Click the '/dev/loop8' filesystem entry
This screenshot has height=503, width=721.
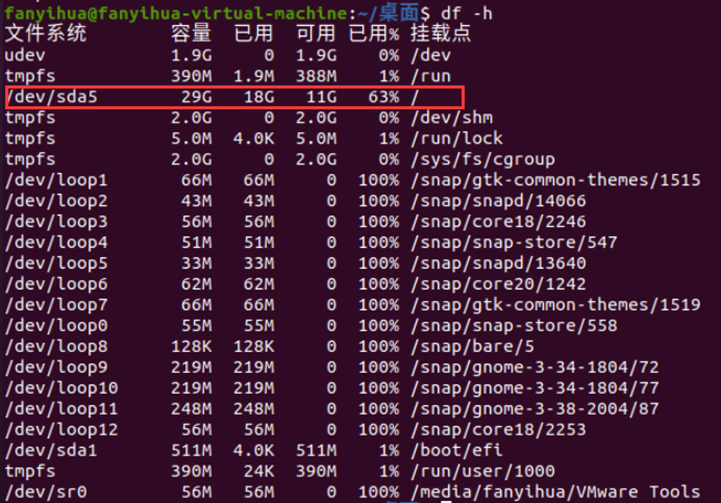pyautogui.click(x=56, y=346)
